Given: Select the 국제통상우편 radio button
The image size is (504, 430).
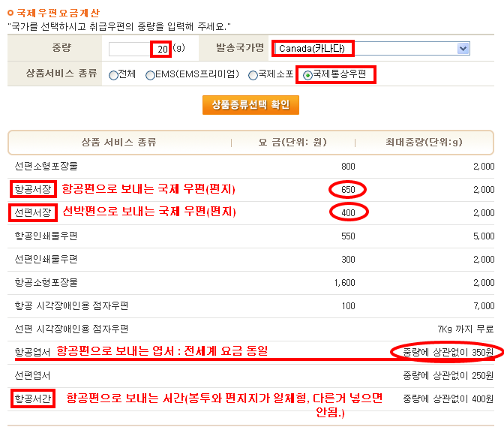Looking at the screenshot, I should (307, 75).
